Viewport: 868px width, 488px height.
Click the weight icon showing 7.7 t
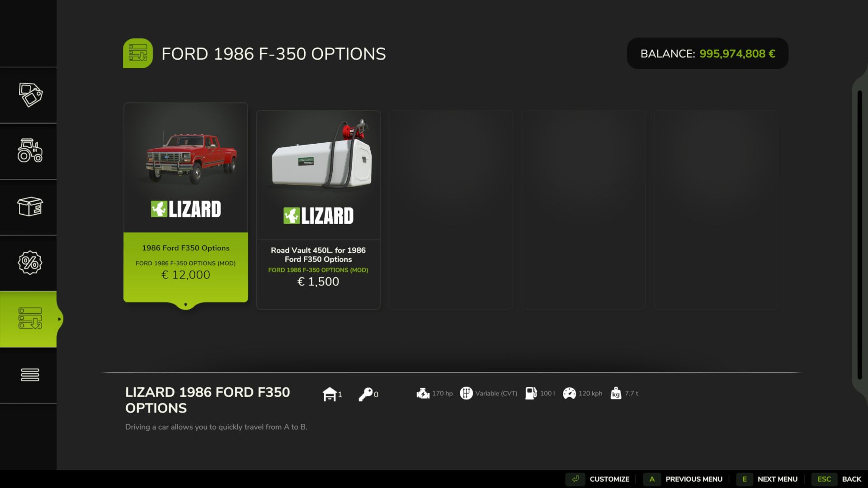pyautogui.click(x=615, y=394)
